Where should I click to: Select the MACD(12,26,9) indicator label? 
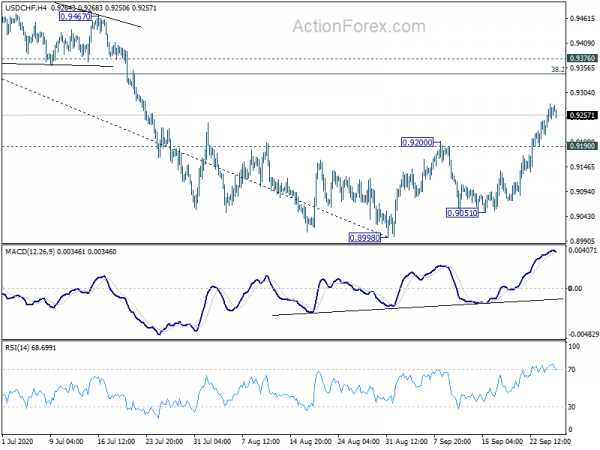[30, 251]
